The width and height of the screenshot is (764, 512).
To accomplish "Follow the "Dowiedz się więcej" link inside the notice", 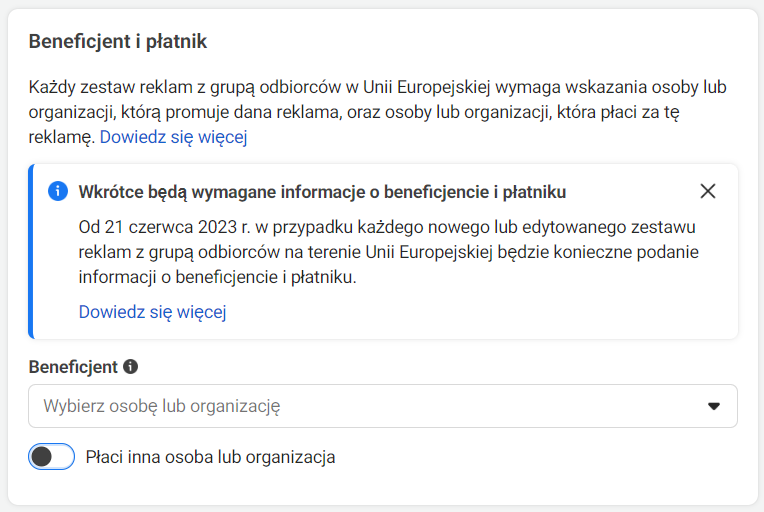I will 152,312.
